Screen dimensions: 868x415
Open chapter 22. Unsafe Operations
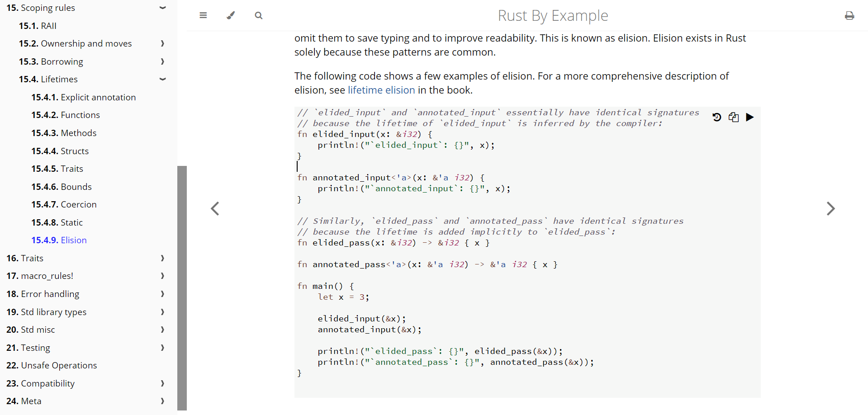point(52,365)
